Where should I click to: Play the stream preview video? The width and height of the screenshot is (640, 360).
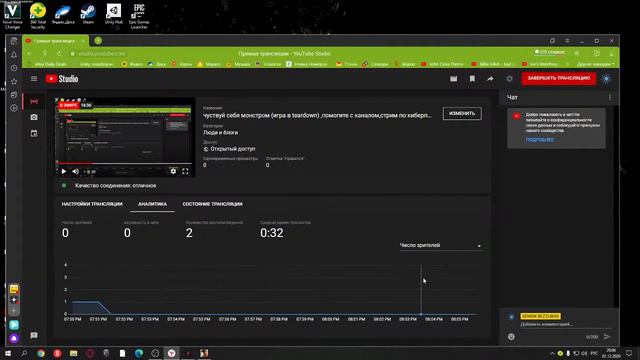[x=64, y=171]
